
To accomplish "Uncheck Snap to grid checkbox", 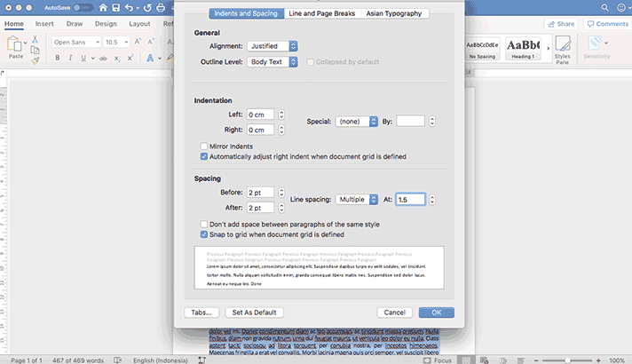I will coord(204,234).
